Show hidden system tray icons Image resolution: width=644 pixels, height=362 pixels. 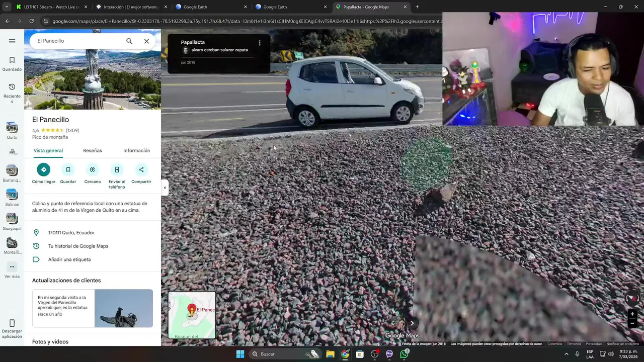pyautogui.click(x=567, y=354)
